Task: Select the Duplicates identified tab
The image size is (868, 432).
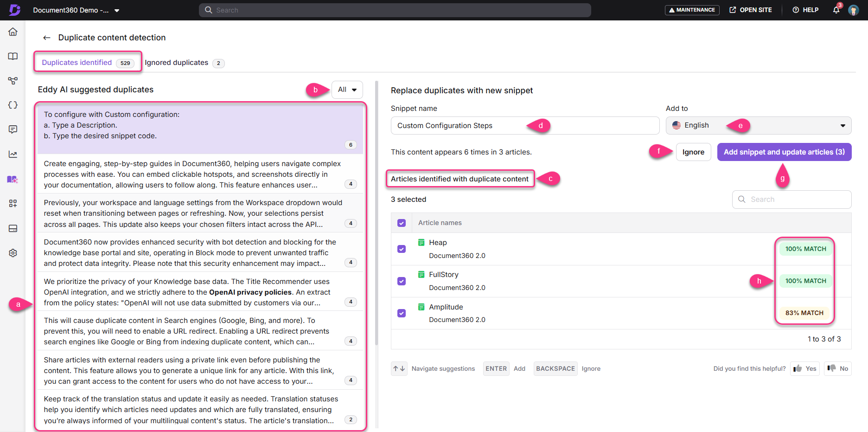Action: (x=77, y=62)
